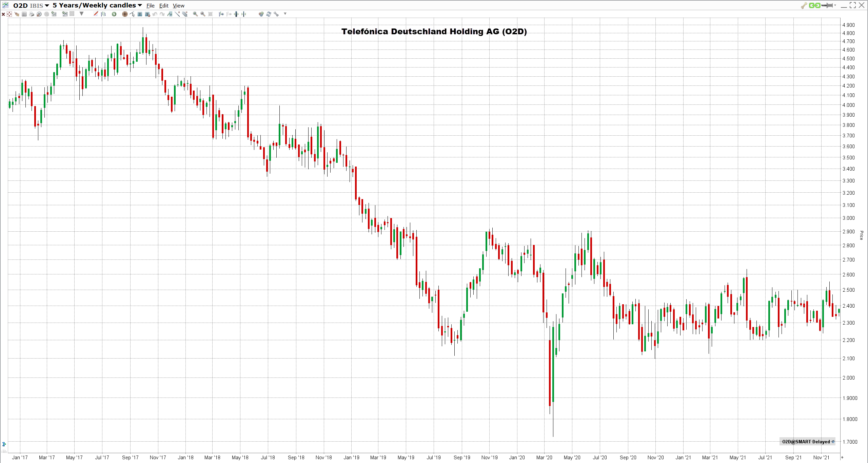Toggle the gray pushpin icon
This screenshot has width=868, height=463.
click(827, 5)
